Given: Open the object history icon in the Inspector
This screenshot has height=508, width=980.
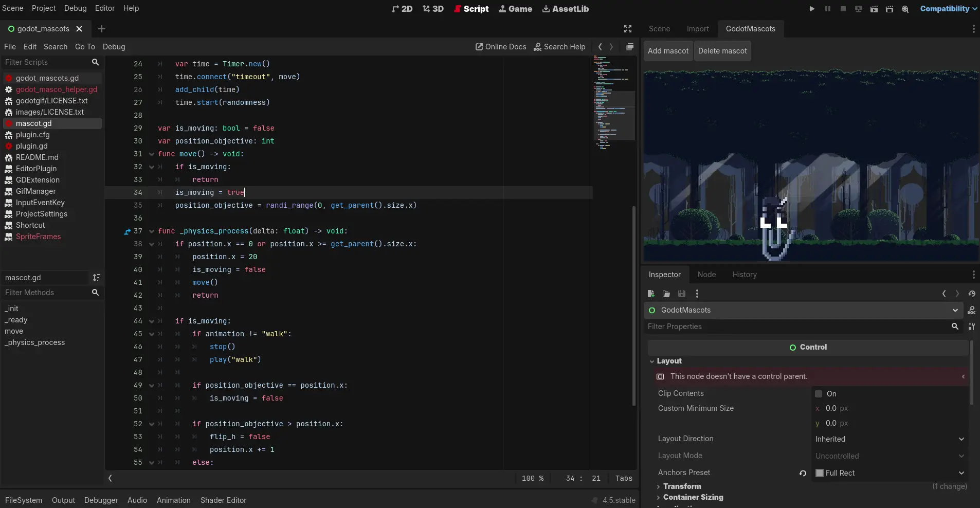Looking at the screenshot, I should click(x=972, y=294).
